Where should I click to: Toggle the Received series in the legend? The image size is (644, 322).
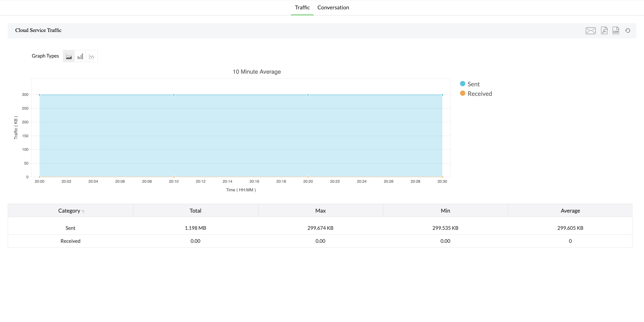tap(480, 94)
